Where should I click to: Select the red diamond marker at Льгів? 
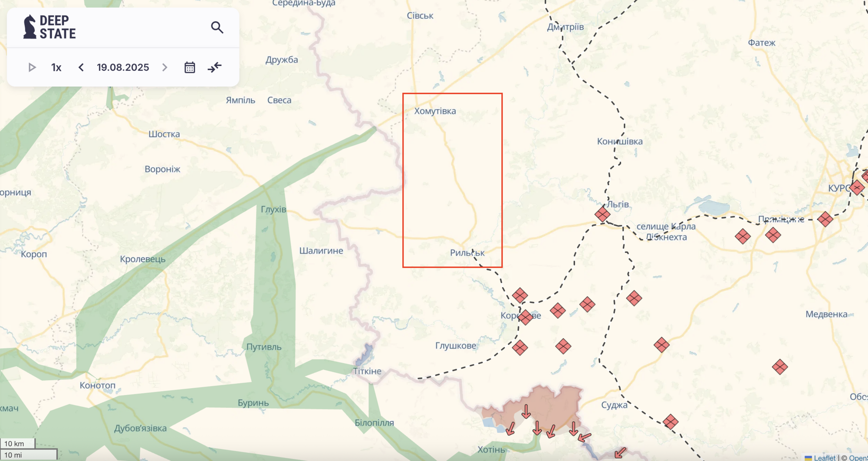coord(602,214)
